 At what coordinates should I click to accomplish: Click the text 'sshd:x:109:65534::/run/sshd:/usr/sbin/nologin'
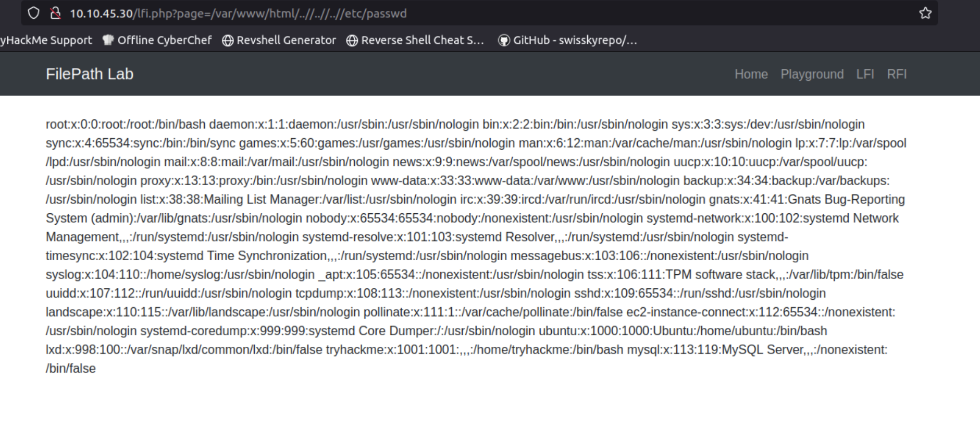[x=700, y=293]
